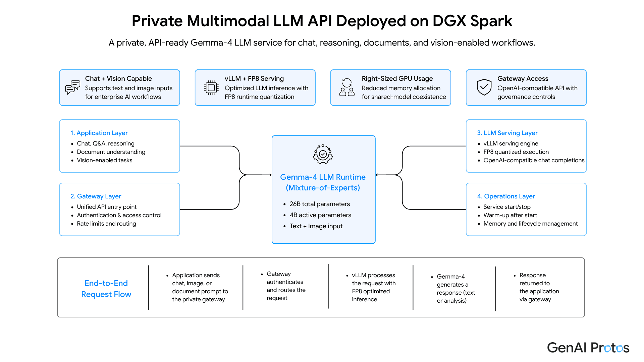Viewport: 644px width, 362px height.
Task: Click the main title 'Private Multimodal LLM API'
Action: 322,21
